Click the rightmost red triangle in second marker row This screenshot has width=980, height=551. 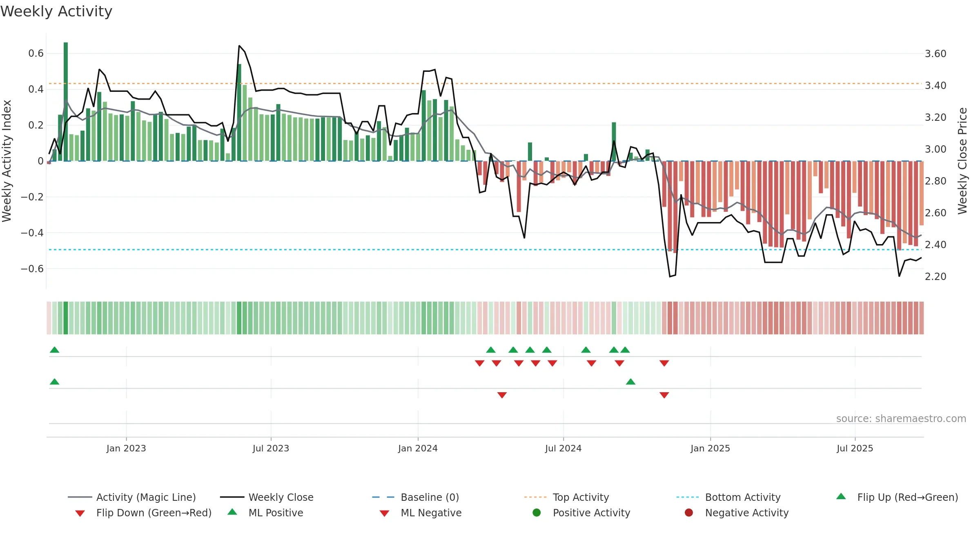coord(664,395)
